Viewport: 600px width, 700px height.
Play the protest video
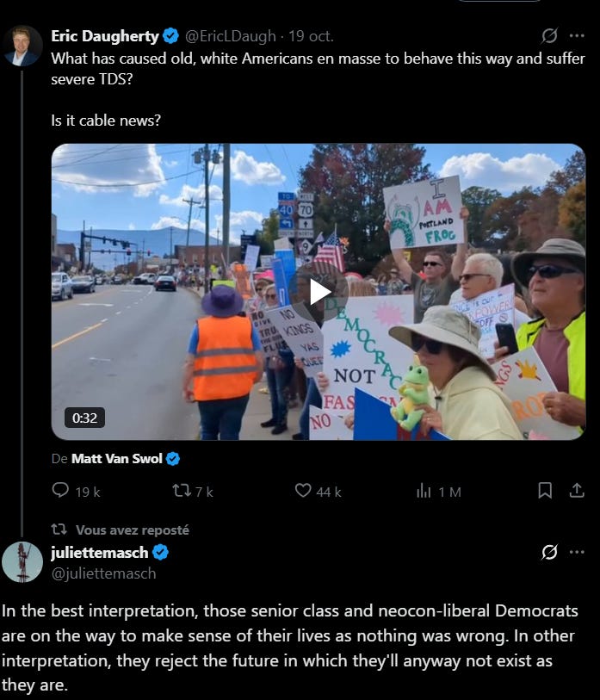(320, 293)
